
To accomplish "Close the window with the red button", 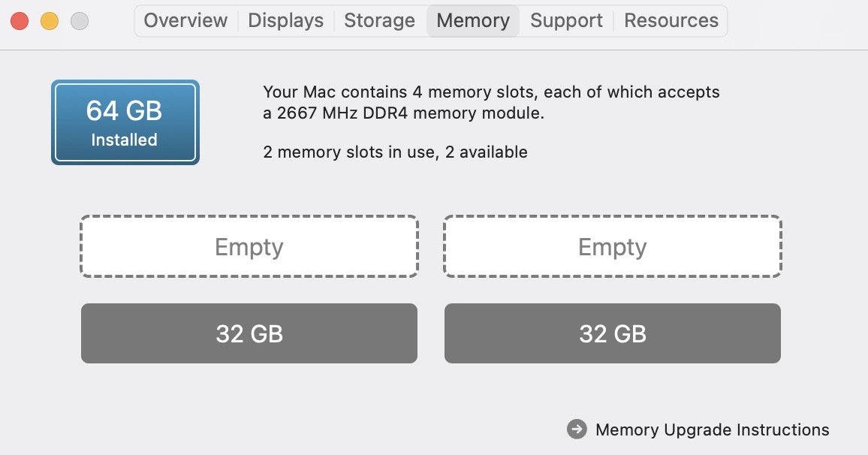I will (20, 21).
